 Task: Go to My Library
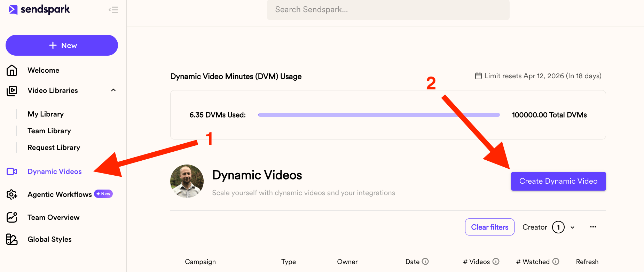46,114
